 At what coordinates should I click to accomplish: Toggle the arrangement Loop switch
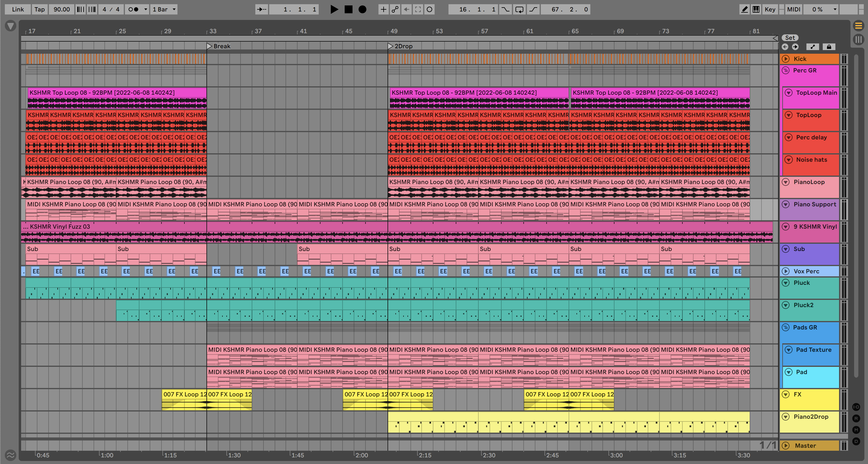tap(519, 9)
